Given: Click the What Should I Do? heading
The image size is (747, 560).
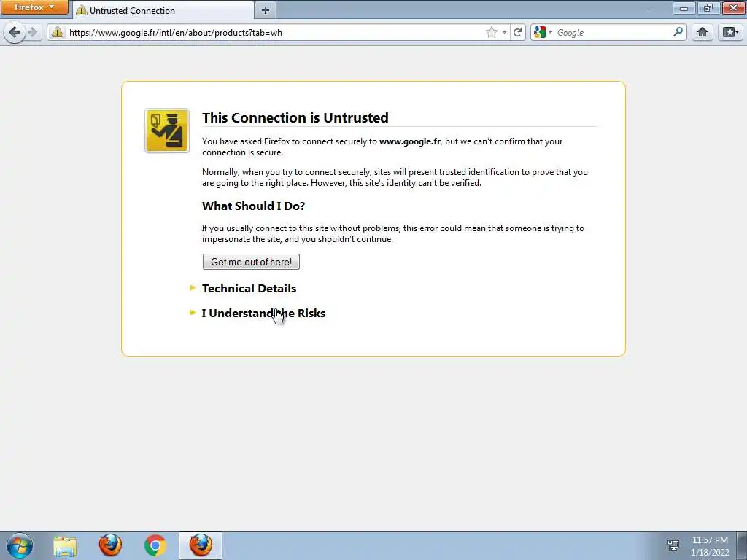Looking at the screenshot, I should (x=253, y=206).
